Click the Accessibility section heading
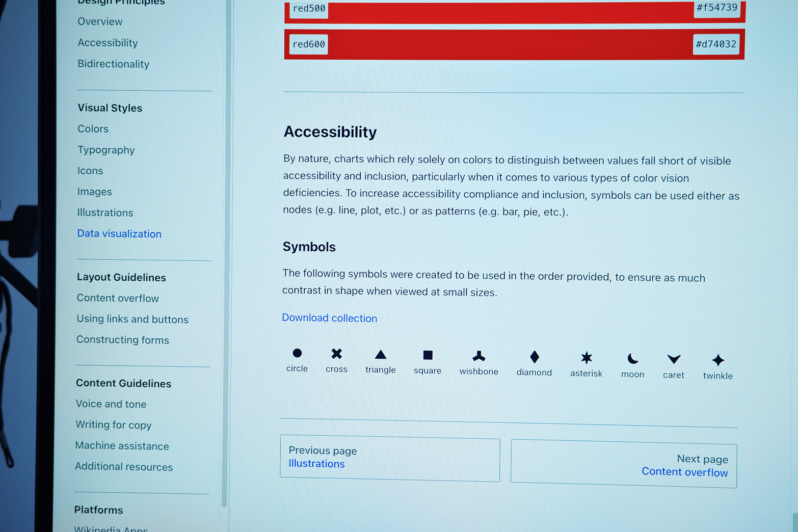Viewport: 798px width, 532px height. [330, 132]
